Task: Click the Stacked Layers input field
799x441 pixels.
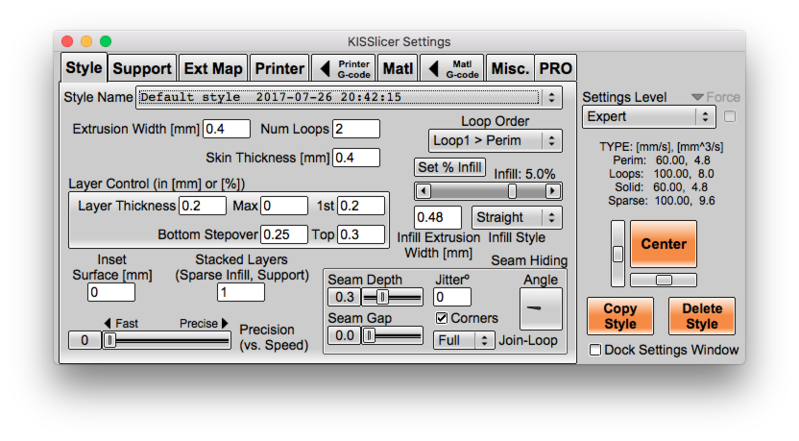Action: [241, 293]
